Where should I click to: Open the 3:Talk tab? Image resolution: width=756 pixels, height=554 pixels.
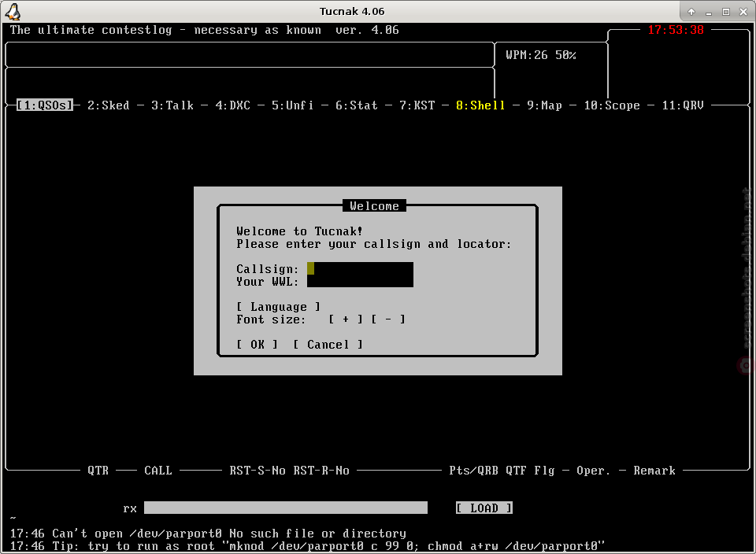click(x=172, y=105)
